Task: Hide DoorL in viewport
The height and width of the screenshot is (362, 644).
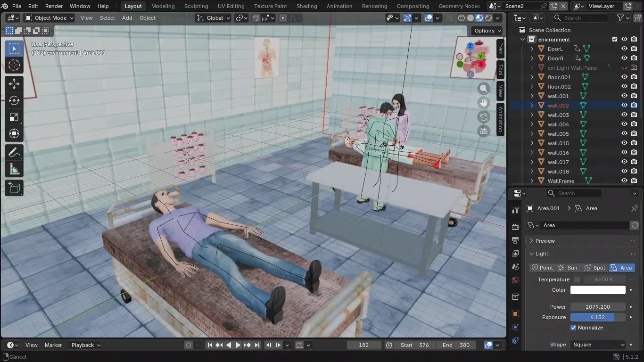Action: coord(624,49)
